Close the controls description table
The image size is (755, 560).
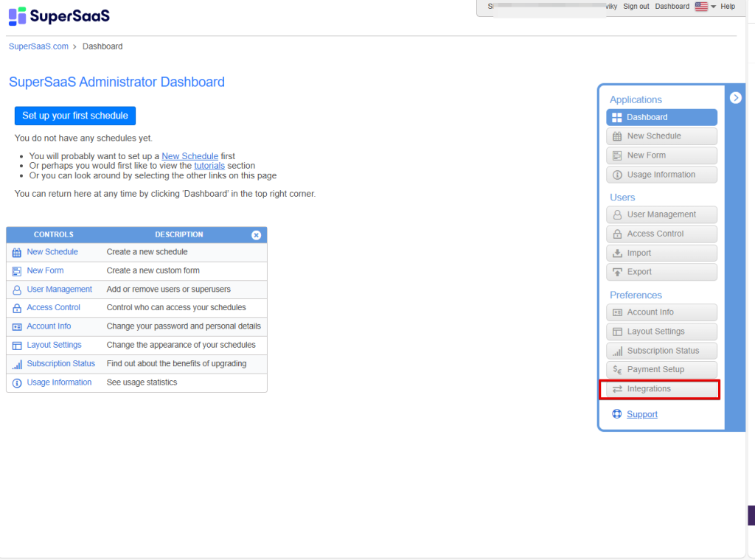coord(256,235)
